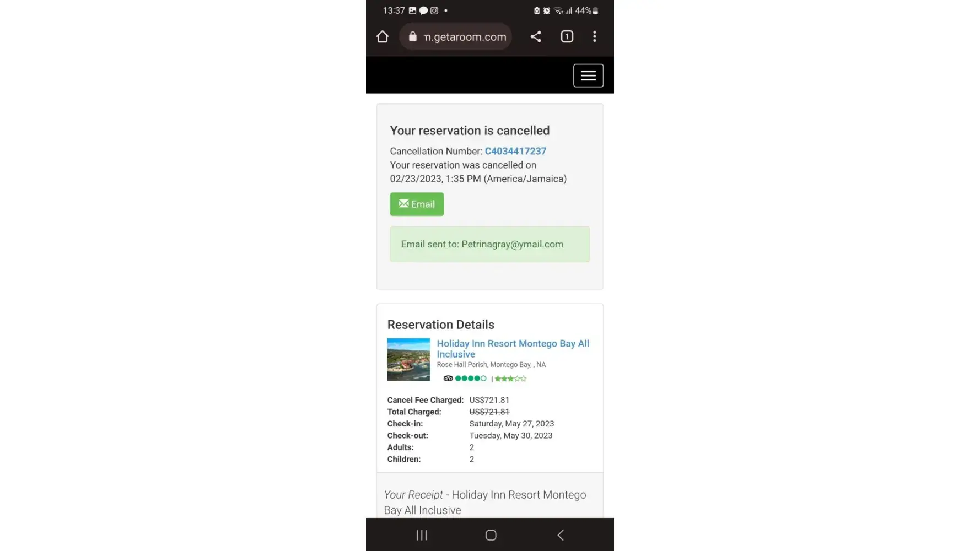
Task: Open cancellation number C4034417237 link
Action: 515,151
